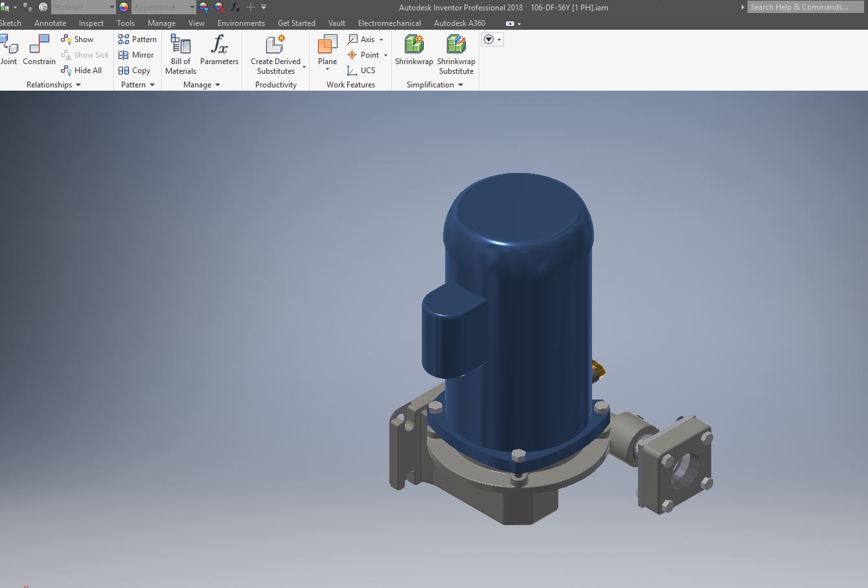Open the Electromechanical ribbon tab
868x588 pixels.
point(389,23)
